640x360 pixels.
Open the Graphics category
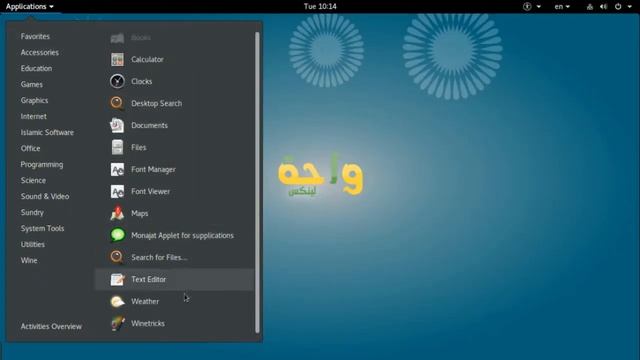(x=34, y=100)
